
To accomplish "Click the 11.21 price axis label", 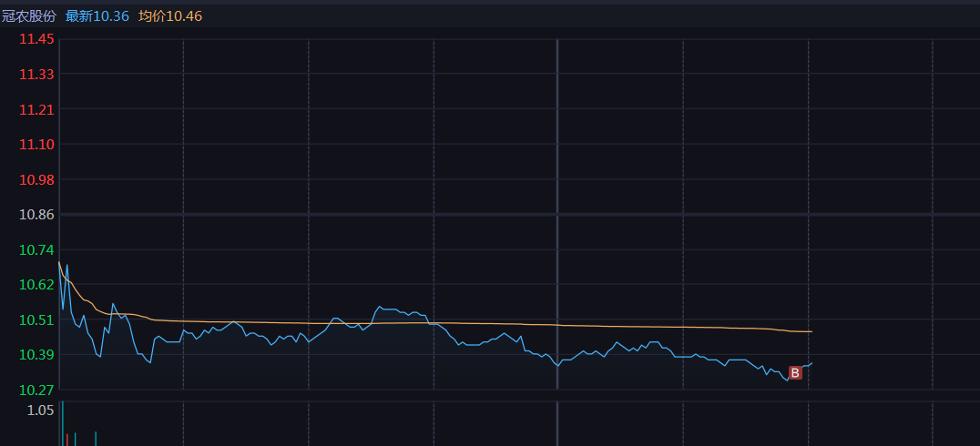I will pos(36,109).
